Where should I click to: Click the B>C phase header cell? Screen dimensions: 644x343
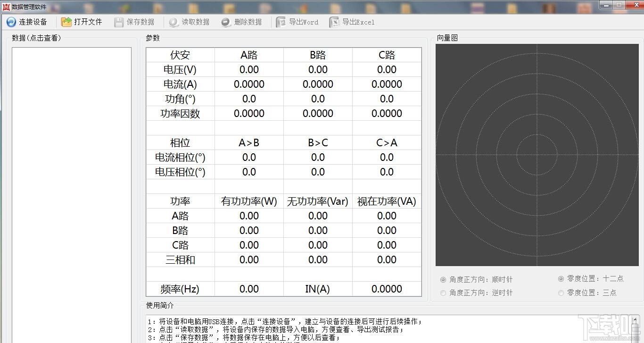pos(318,142)
